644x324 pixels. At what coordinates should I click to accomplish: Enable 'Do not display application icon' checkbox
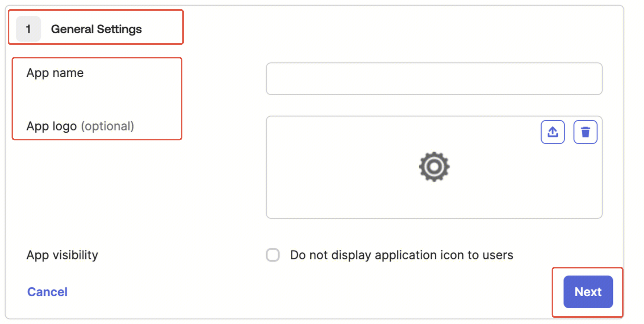click(x=273, y=255)
